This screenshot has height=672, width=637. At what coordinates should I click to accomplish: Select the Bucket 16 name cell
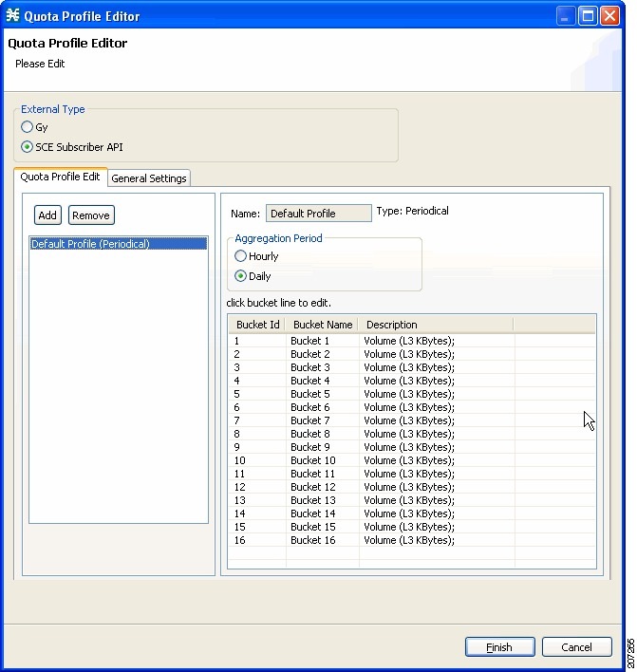click(323, 540)
